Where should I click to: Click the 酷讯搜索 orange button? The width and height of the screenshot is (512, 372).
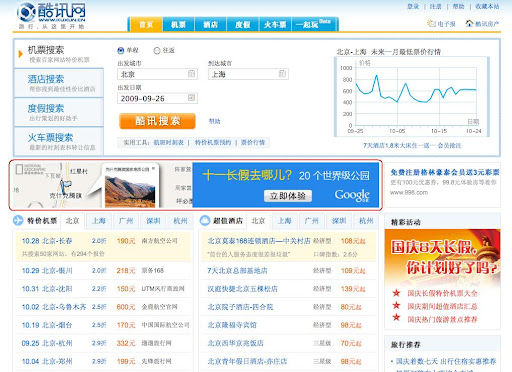157,121
